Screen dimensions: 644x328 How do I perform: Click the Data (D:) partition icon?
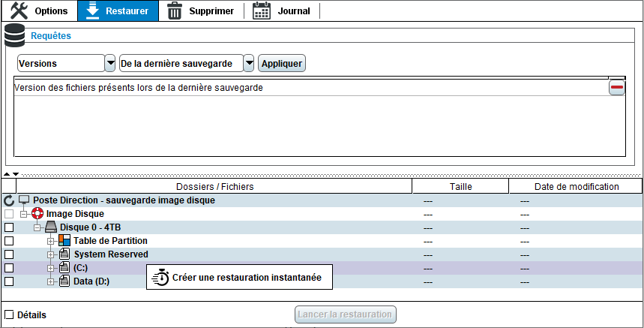[x=64, y=281]
